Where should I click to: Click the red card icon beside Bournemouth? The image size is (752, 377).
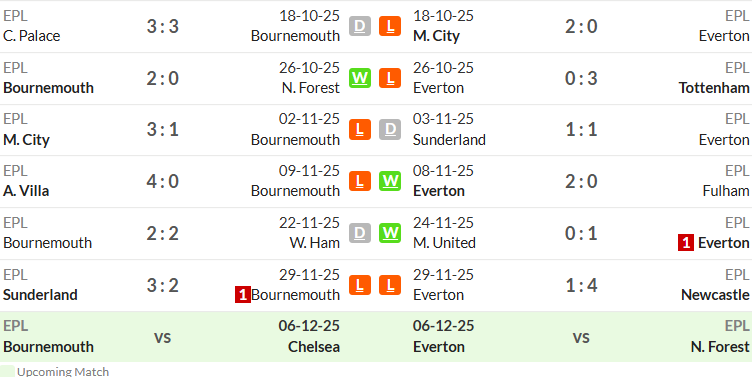(x=243, y=295)
